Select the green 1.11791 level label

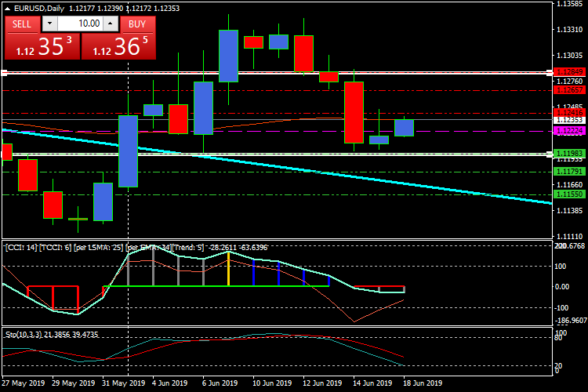[570, 172]
